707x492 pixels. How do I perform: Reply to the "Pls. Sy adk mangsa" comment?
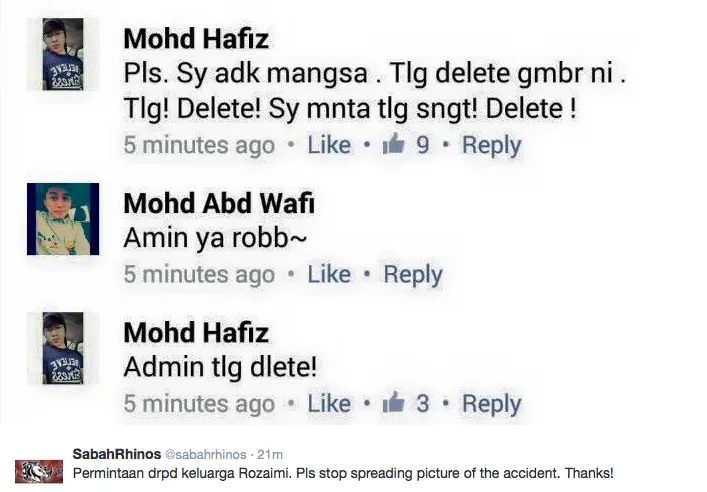tap(491, 145)
